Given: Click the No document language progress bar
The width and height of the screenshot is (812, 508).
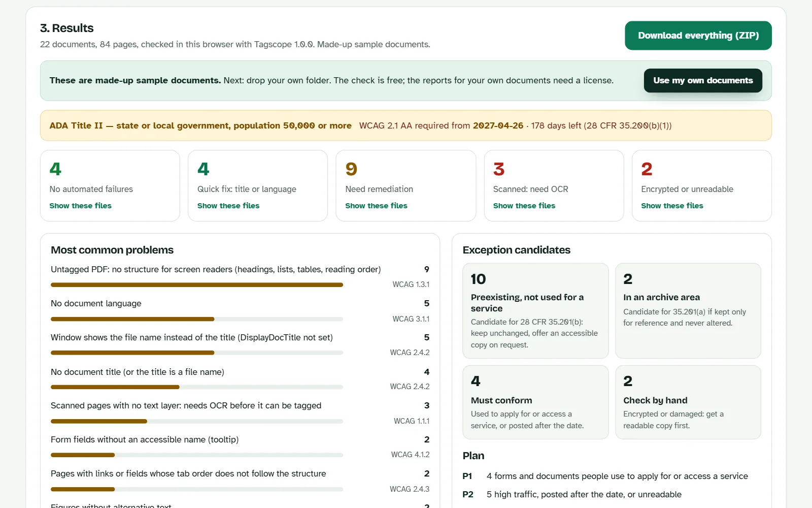Looking at the screenshot, I should click(x=197, y=319).
